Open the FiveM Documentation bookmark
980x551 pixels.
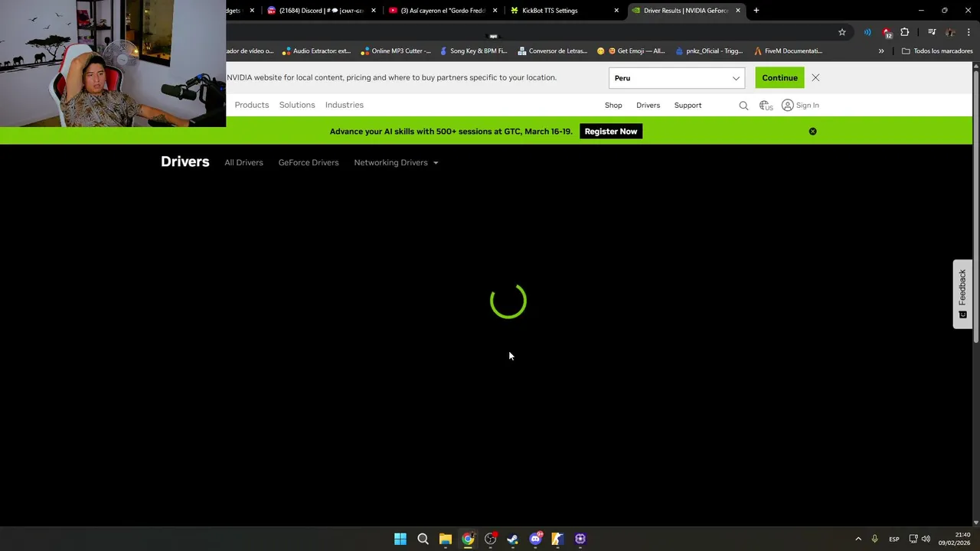(788, 51)
